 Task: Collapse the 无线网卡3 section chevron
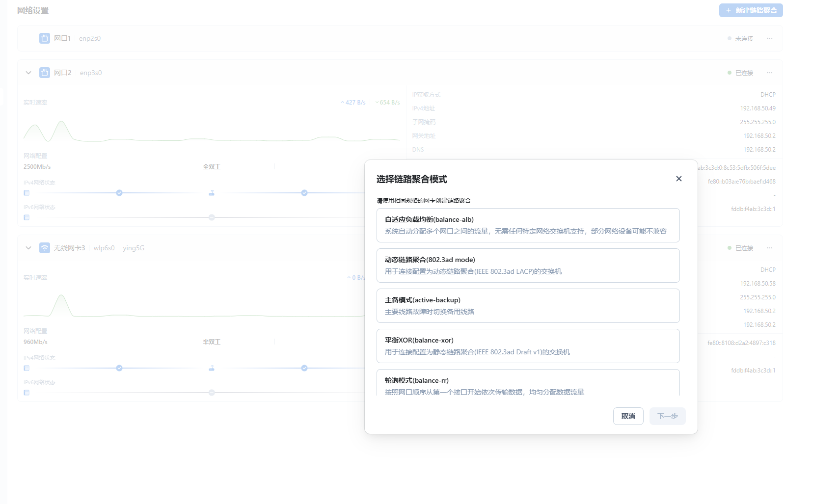(x=28, y=248)
